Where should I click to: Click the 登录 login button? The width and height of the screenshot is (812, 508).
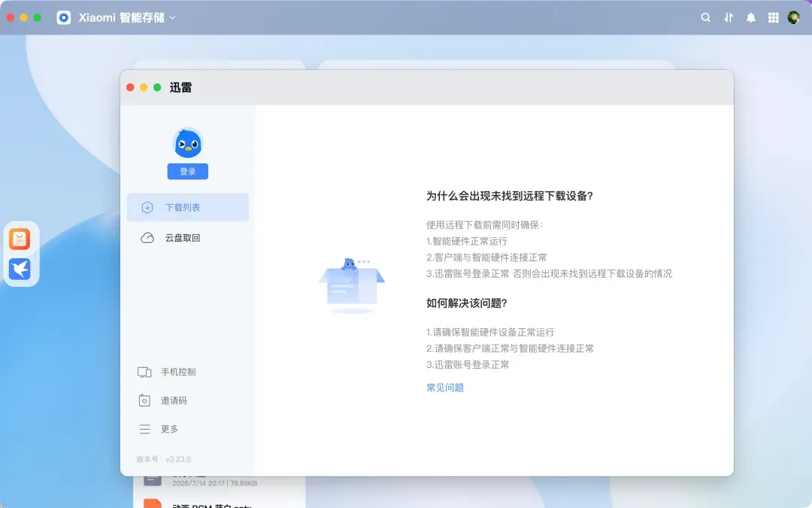coord(187,172)
